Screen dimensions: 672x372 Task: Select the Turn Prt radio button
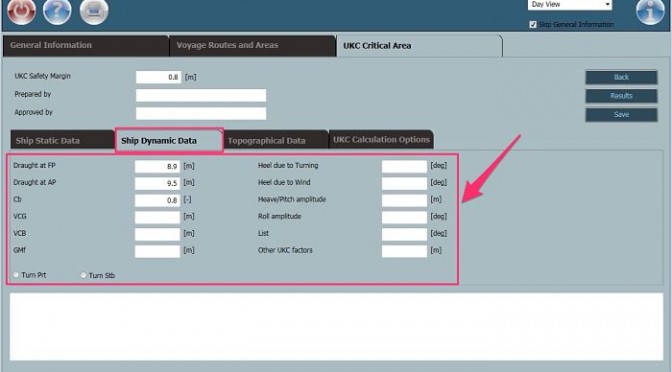pyautogui.click(x=16, y=275)
